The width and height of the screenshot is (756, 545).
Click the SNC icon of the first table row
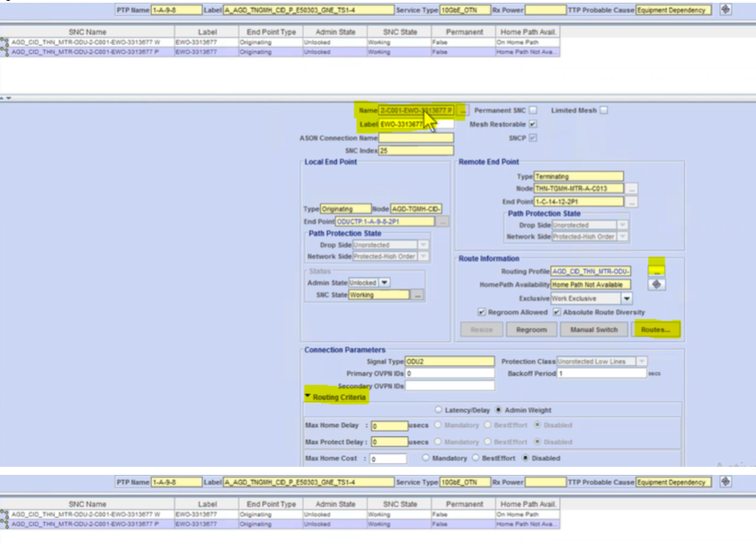pos(5,42)
